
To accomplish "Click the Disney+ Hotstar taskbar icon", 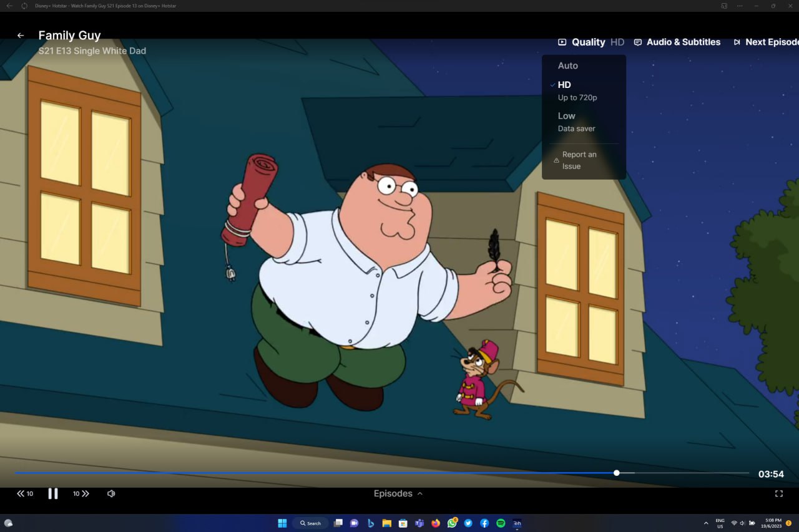I will pos(517,523).
